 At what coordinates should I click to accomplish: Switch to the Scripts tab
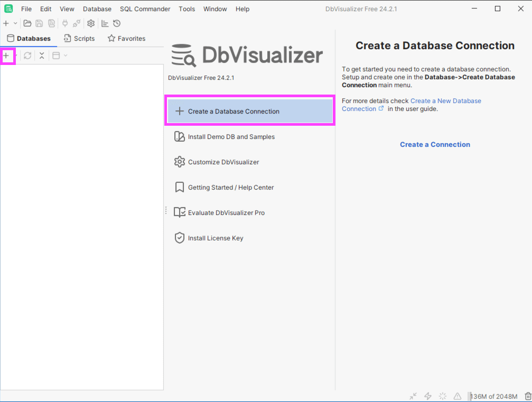click(x=79, y=39)
